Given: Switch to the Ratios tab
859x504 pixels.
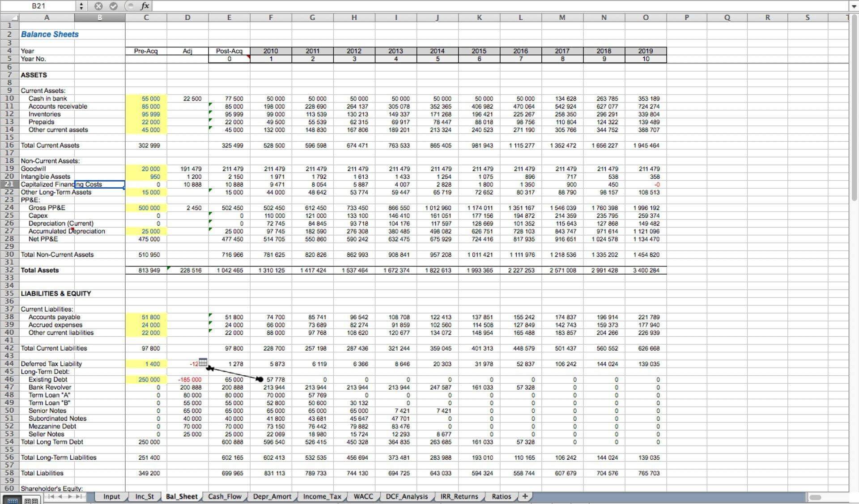Looking at the screenshot, I should tap(501, 496).
